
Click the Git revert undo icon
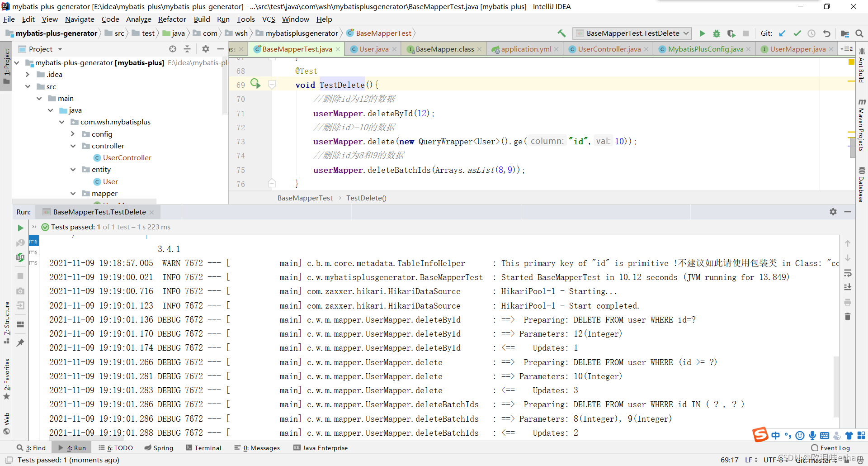pos(826,33)
